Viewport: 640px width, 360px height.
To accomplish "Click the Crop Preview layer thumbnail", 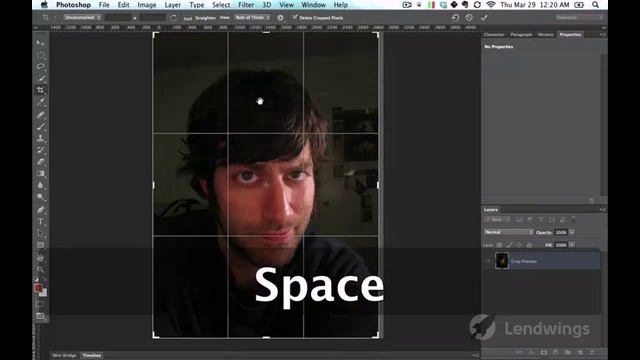I will point(502,261).
